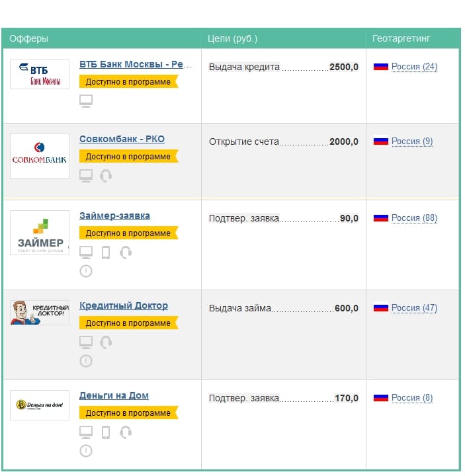
Task: Click the clock icon under Кредитный Доктор
Action: (x=86, y=361)
